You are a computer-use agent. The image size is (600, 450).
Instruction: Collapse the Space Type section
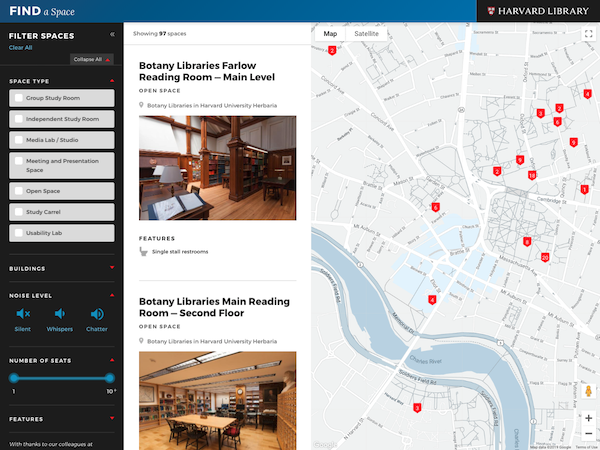click(113, 81)
